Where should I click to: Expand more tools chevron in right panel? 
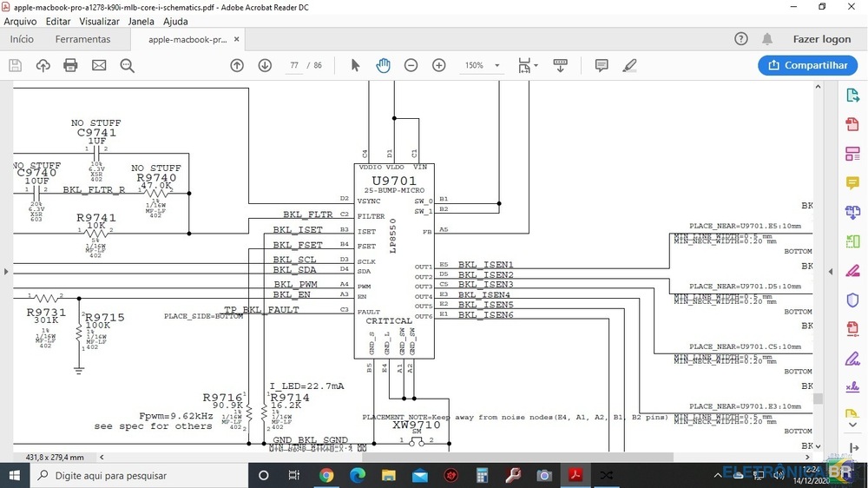point(852,425)
